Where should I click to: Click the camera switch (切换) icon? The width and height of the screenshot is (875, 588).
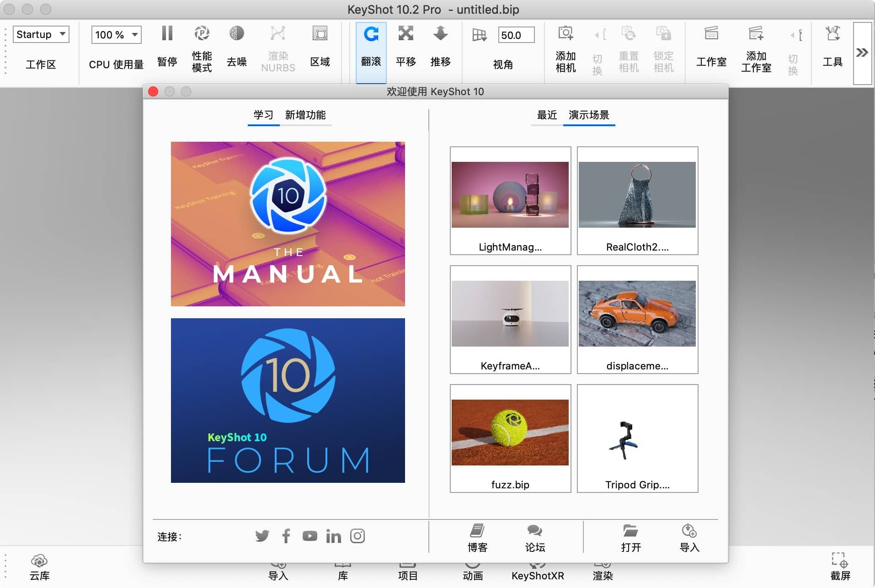600,35
